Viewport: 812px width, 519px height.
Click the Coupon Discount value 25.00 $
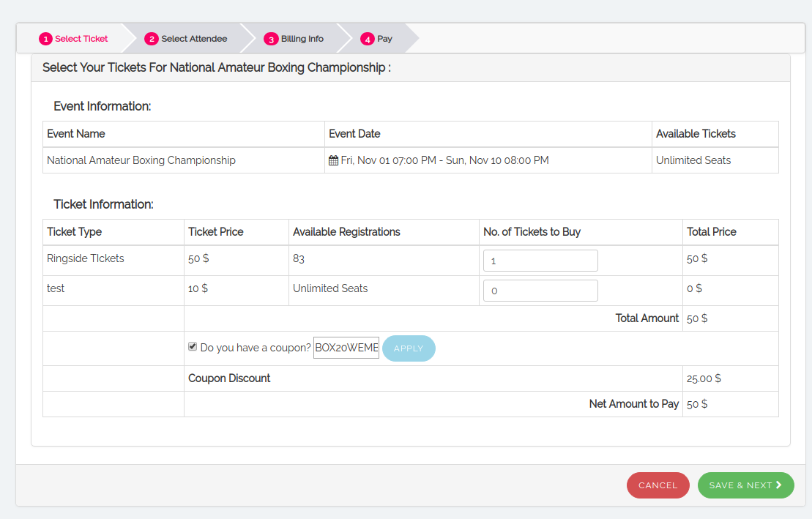(x=704, y=378)
